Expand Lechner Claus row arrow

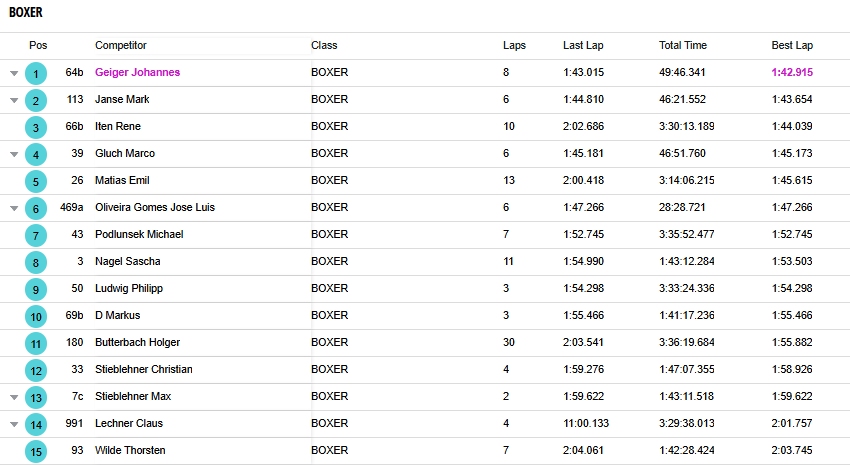[x=14, y=424]
